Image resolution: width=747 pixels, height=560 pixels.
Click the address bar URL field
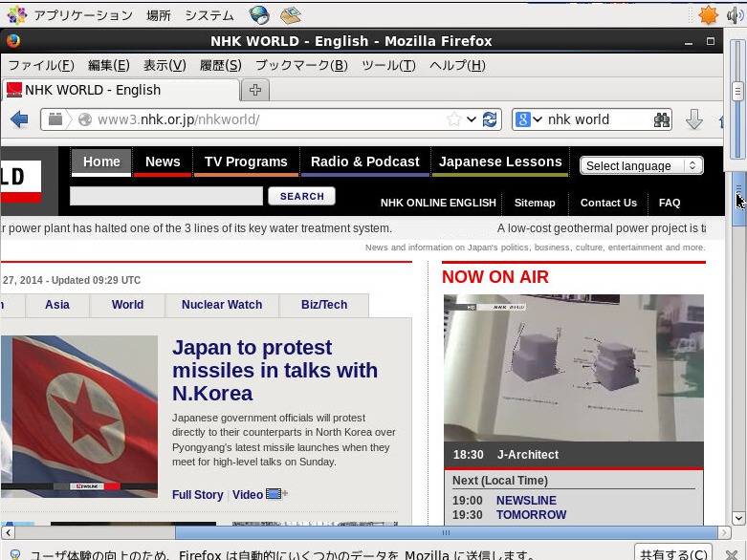click(x=271, y=119)
